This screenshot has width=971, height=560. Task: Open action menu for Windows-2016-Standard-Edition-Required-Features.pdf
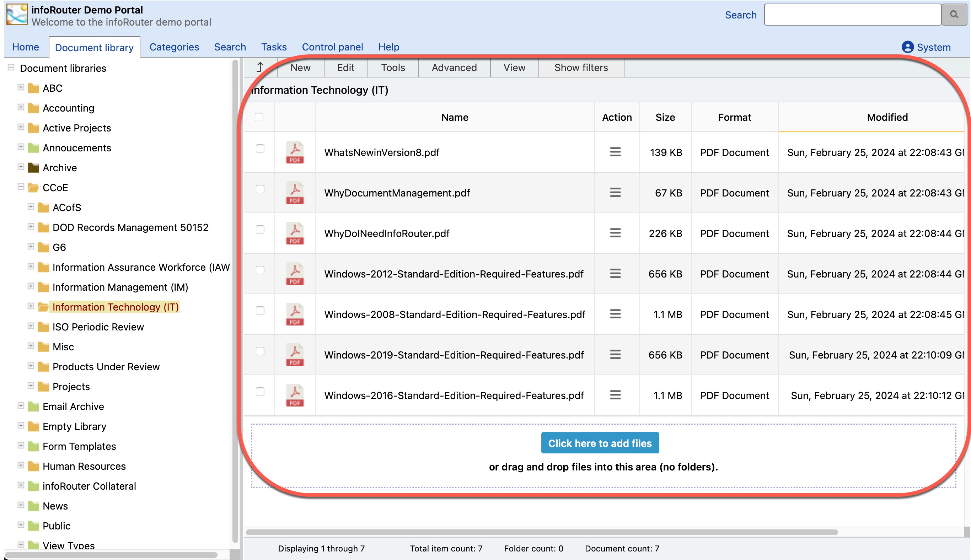615,395
